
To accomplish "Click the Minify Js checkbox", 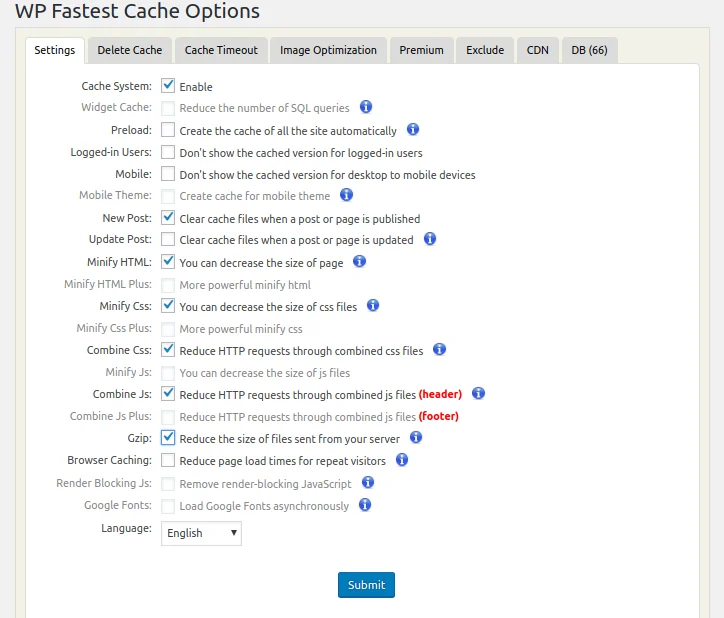I will [x=168, y=372].
